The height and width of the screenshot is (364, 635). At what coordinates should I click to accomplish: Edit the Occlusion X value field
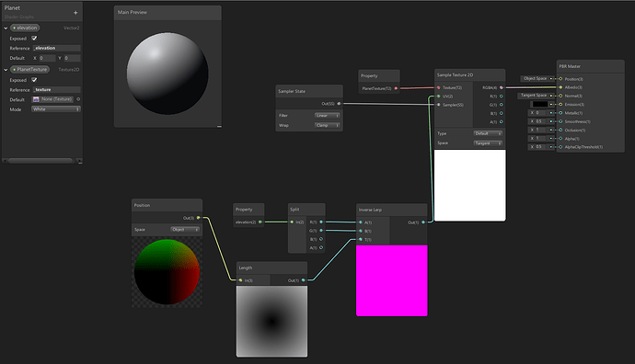point(541,130)
